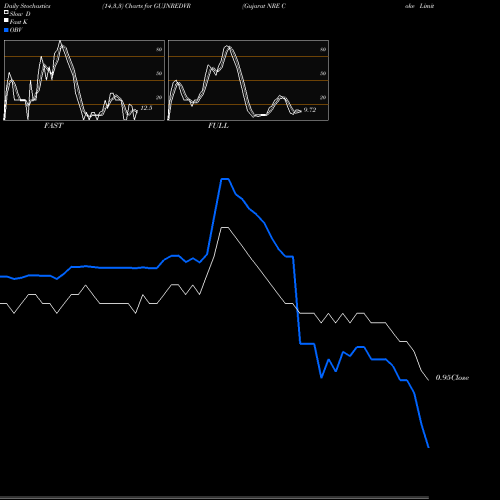
Task: Click the FAST stochastic chart peak
Action: (60, 42)
